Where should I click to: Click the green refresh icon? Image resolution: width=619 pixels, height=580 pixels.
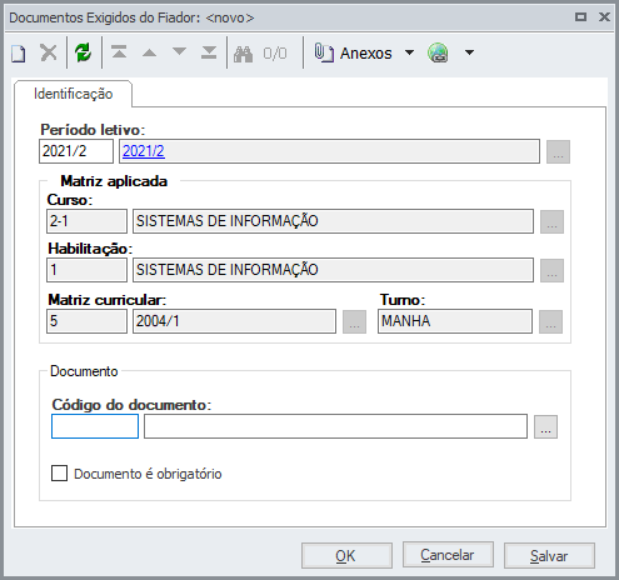click(83, 54)
